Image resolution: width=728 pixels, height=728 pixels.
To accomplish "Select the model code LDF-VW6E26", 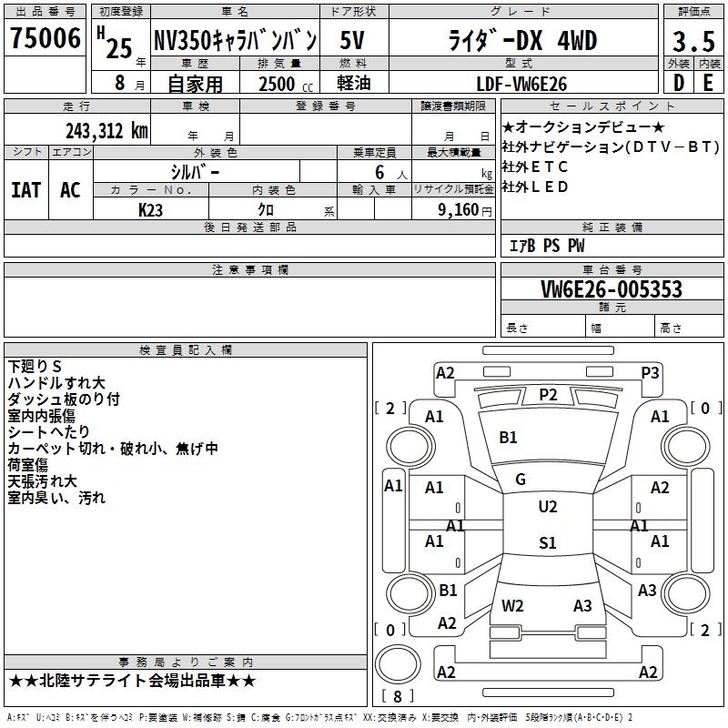I will (521, 84).
